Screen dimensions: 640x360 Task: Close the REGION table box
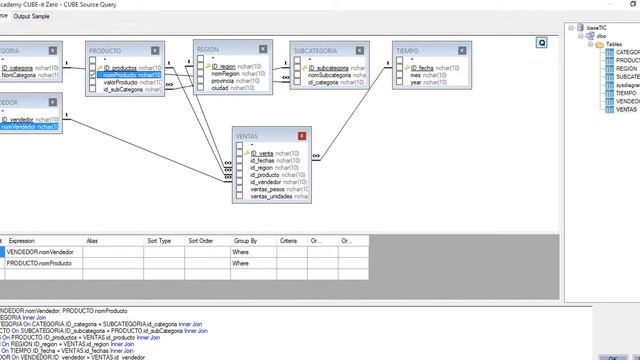pyautogui.click(x=263, y=49)
